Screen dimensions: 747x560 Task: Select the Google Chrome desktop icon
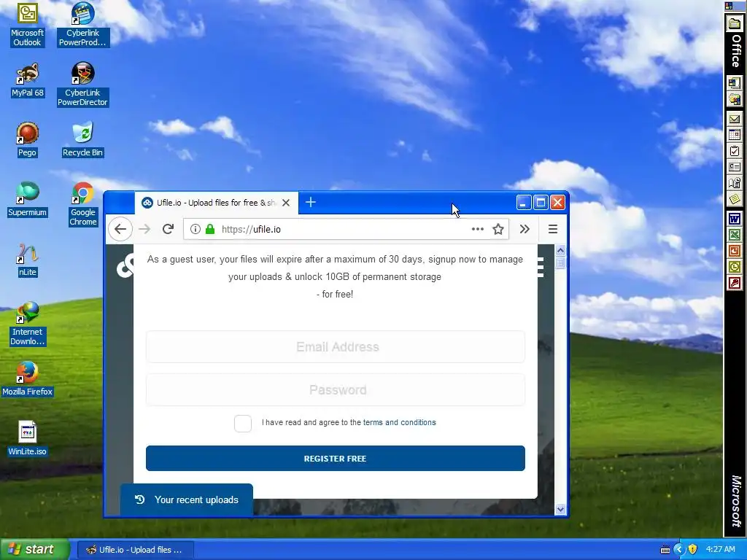click(83, 204)
